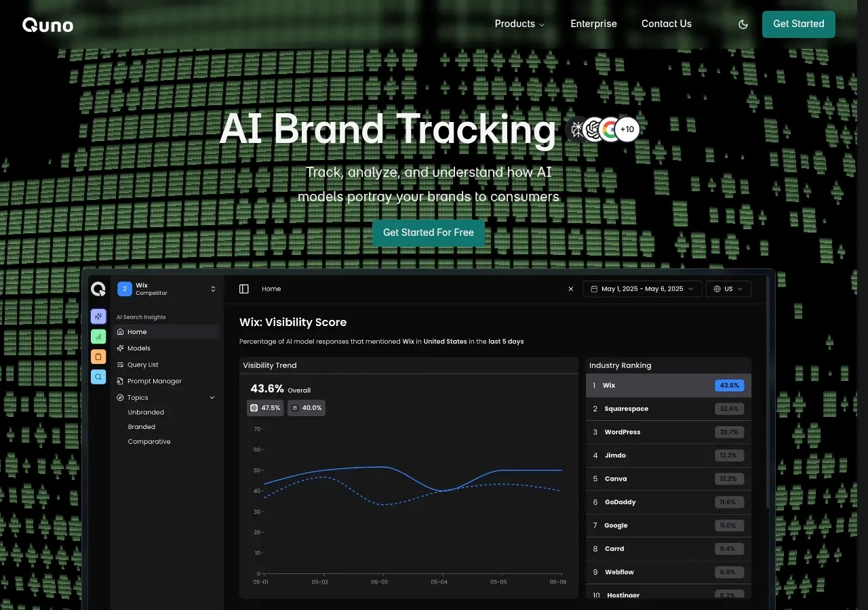Select the green bar chart sidebar icon
Viewport: 868px width, 610px height.
[x=98, y=336]
